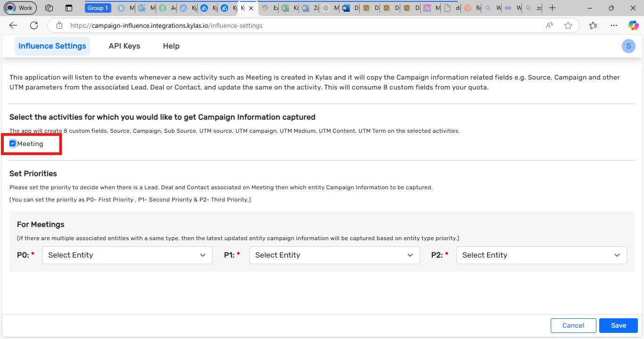Open the Favorites list
644x339 pixels.
click(x=593, y=25)
